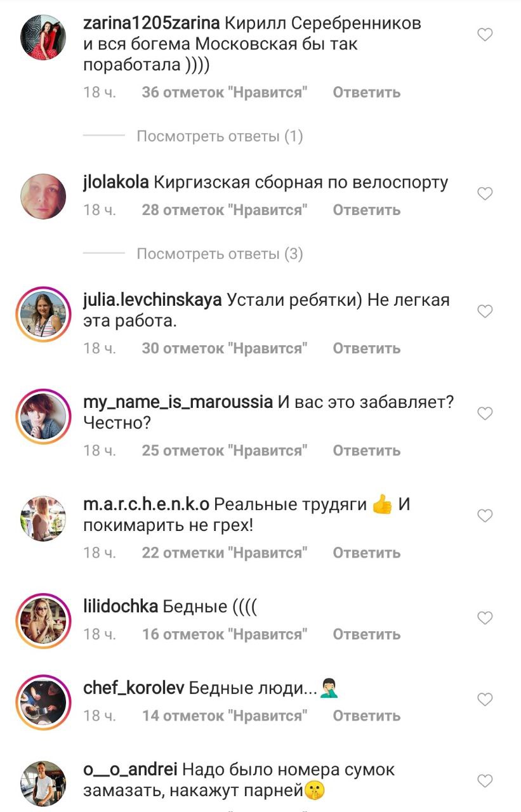This screenshot has width=521, height=812.
Task: Reply to chef_korolev via "Ответить"
Action: pos(367,716)
